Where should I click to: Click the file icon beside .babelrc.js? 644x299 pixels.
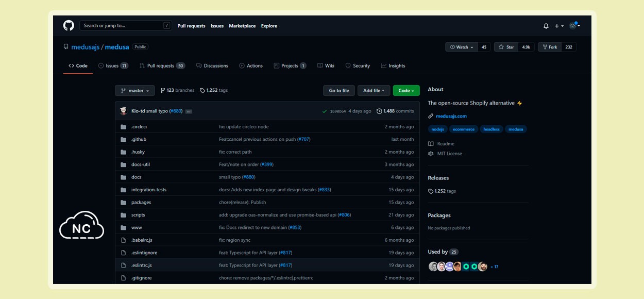click(x=123, y=240)
